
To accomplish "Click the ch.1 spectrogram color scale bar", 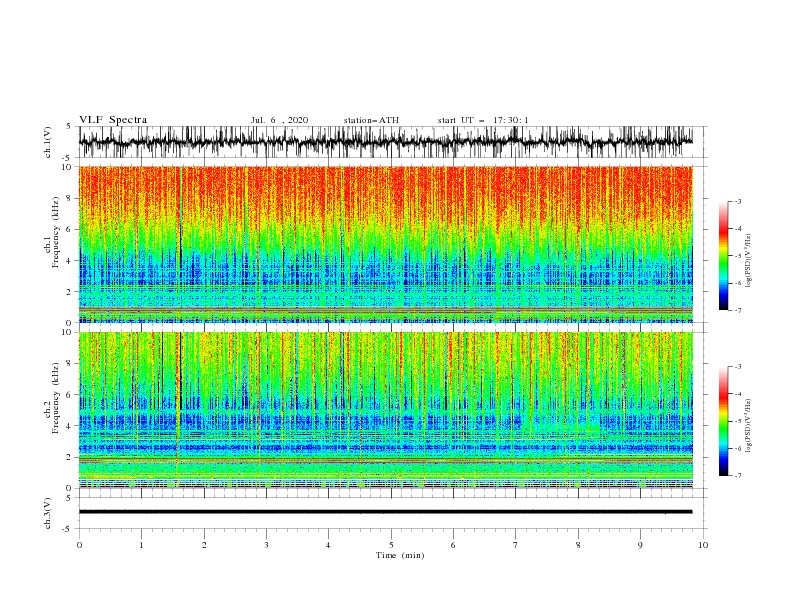I will coord(723,256).
